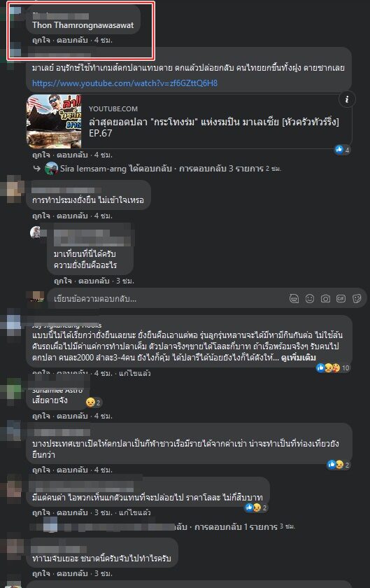
Task: View like count on YouTube link comment
Action: coord(343,150)
